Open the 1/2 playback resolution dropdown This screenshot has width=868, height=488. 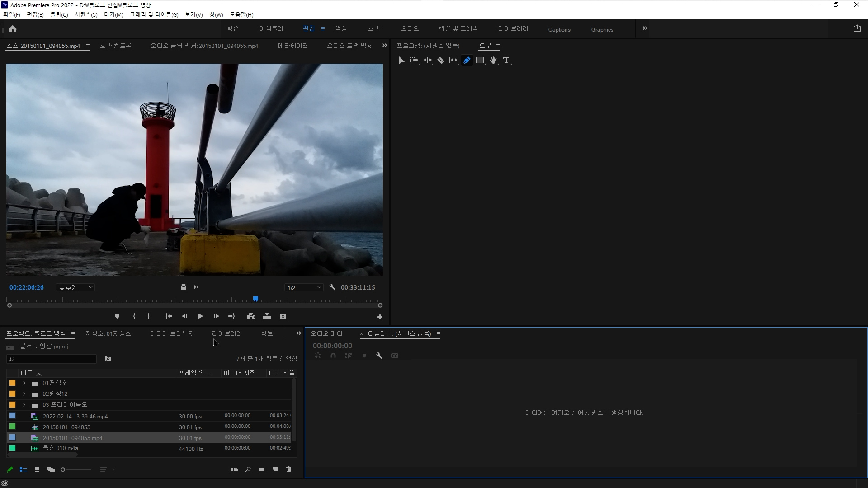(x=304, y=288)
